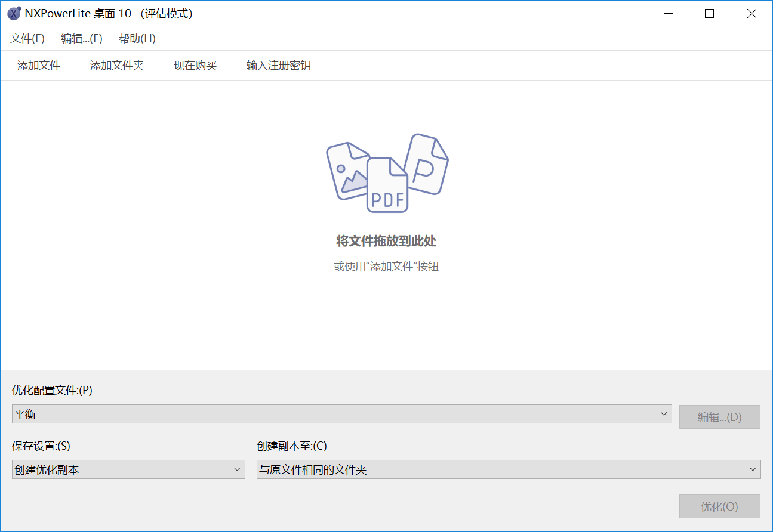Click the image file icon in drop area
This screenshot has width=773, height=532.
point(346,171)
